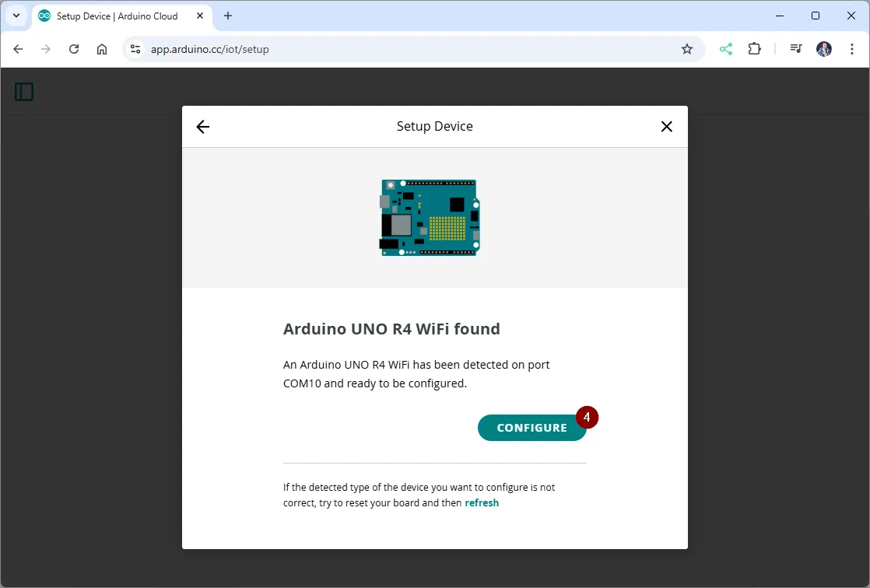Select the Setup Device Arduino Cloud tab
This screenshot has height=588, width=870.
click(117, 16)
